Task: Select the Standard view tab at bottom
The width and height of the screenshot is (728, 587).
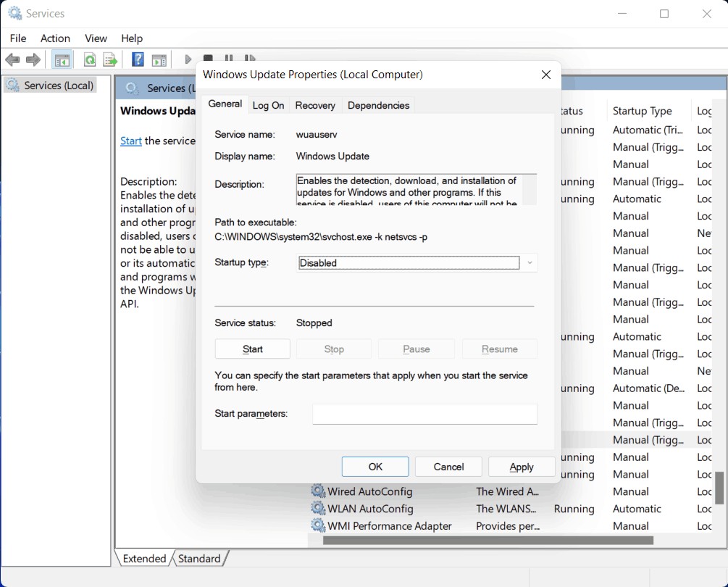Action: coord(199,559)
